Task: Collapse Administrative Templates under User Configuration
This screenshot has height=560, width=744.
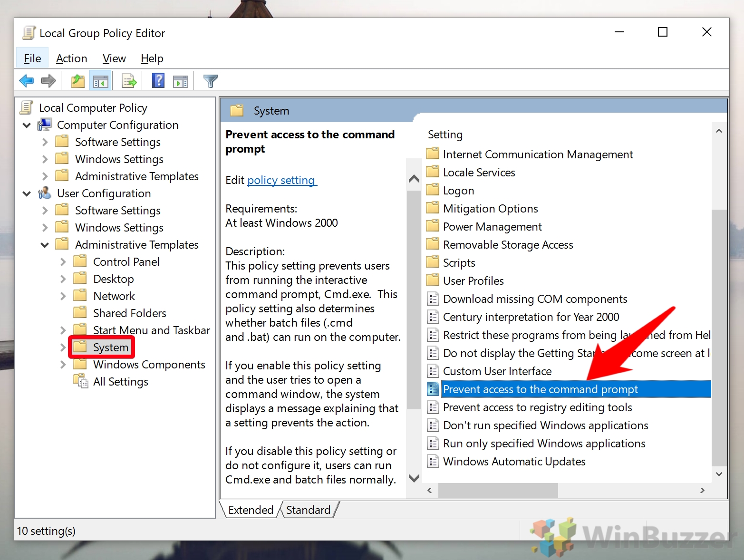Action: click(45, 244)
